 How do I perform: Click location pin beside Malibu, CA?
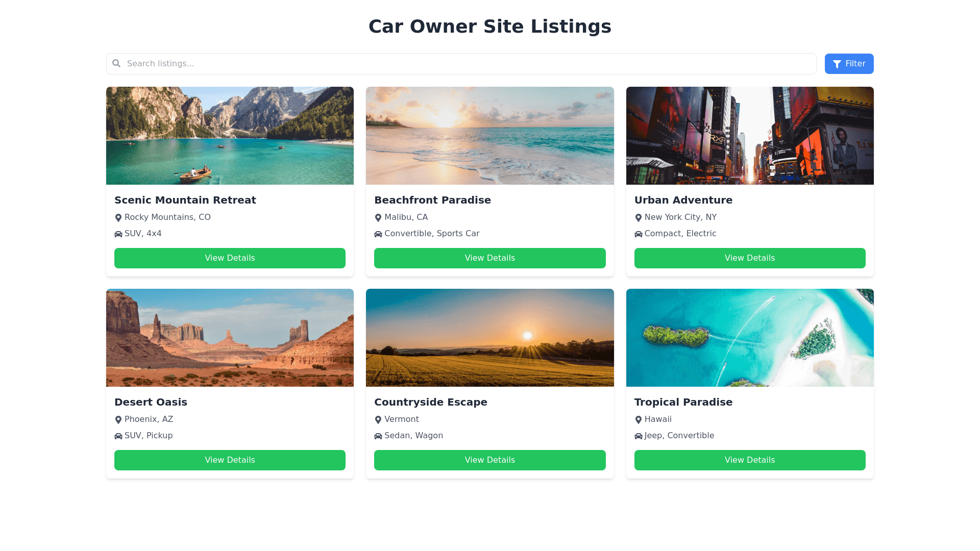(378, 218)
